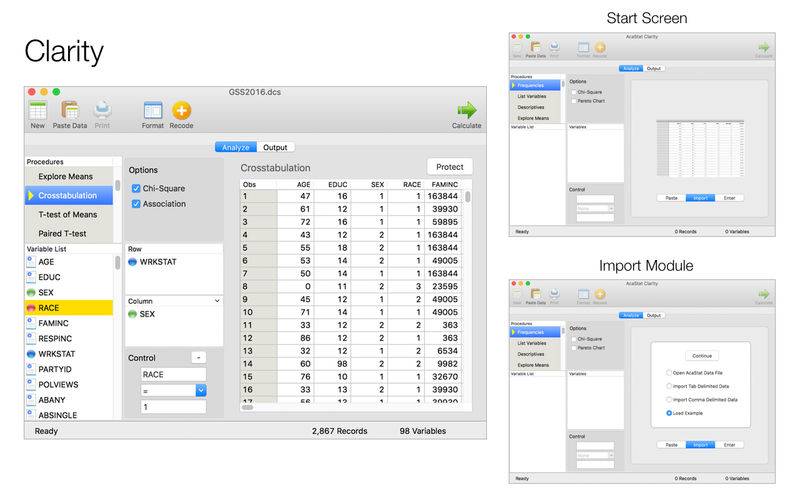Click the red RACE variable icon

click(31, 308)
